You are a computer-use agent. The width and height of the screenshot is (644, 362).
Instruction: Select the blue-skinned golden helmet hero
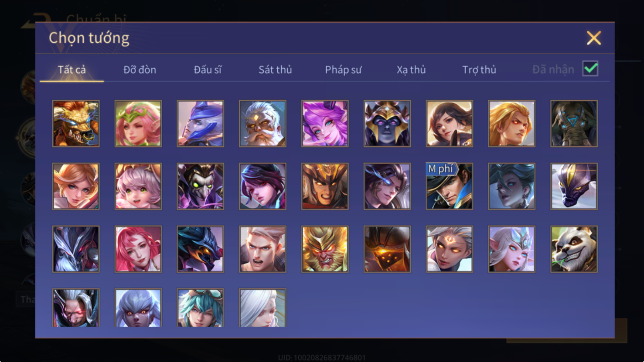click(x=387, y=124)
